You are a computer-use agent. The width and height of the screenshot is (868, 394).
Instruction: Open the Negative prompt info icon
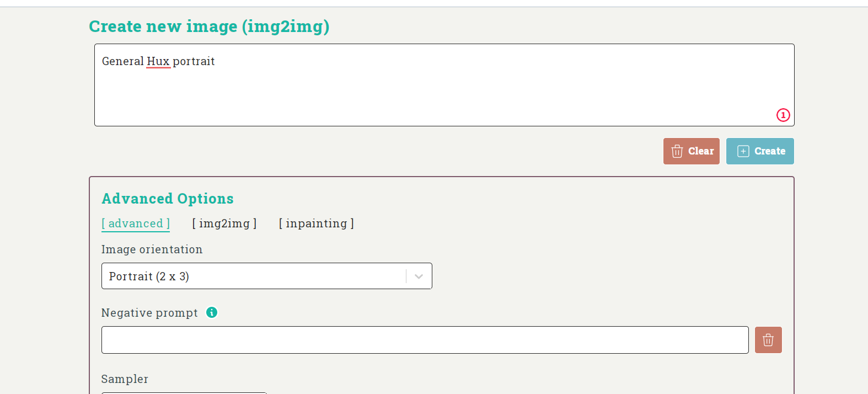click(212, 312)
